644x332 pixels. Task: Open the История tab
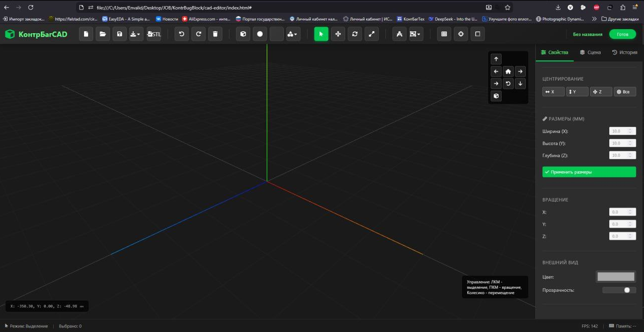coord(625,52)
